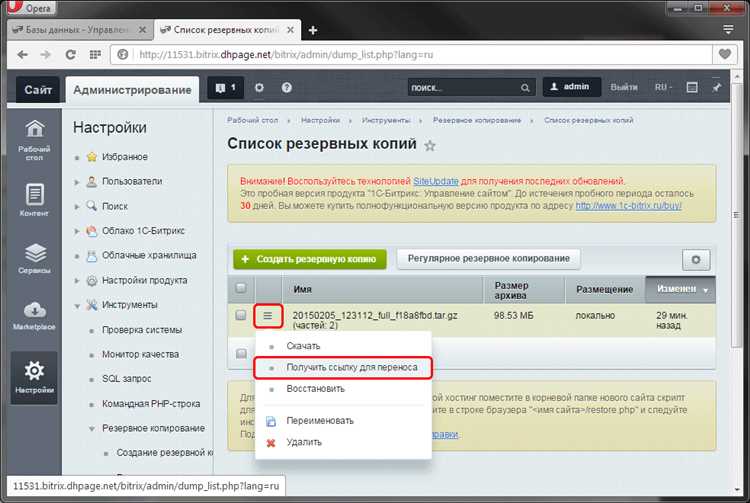Open table settings gear button
Screen dimensions: 750x503
pos(696,260)
